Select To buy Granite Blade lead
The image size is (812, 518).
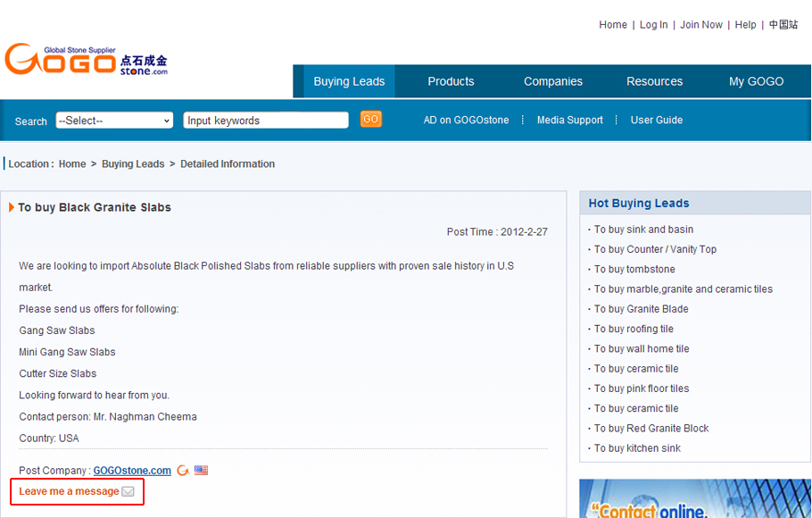point(641,309)
